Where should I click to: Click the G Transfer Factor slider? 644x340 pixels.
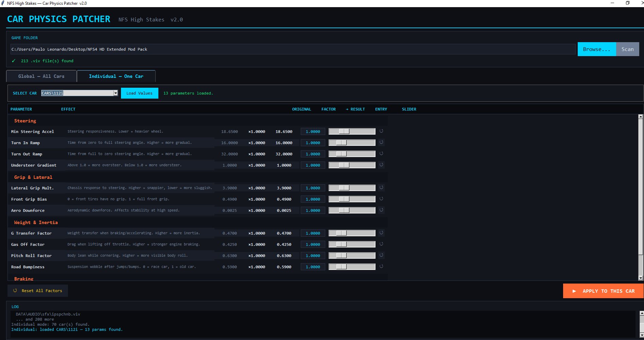[x=352, y=233]
